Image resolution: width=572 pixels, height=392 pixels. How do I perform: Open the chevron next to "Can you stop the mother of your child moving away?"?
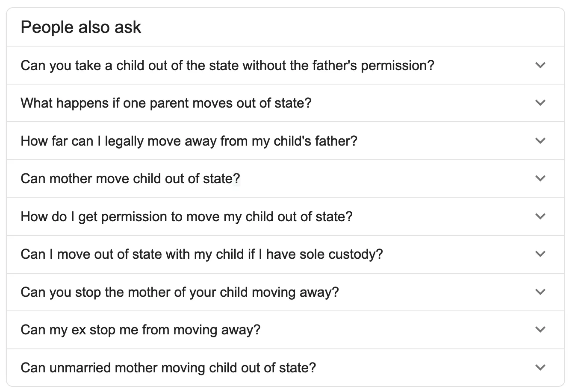(x=540, y=292)
